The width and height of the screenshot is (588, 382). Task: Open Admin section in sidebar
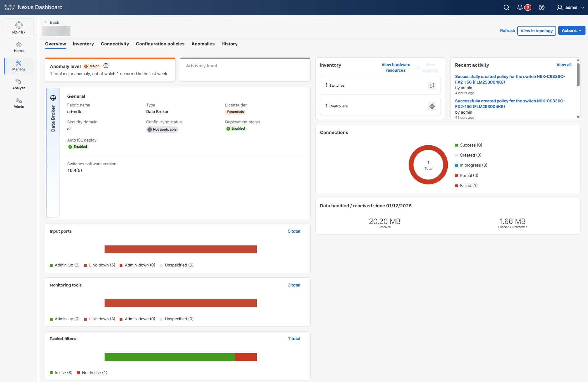tap(19, 103)
